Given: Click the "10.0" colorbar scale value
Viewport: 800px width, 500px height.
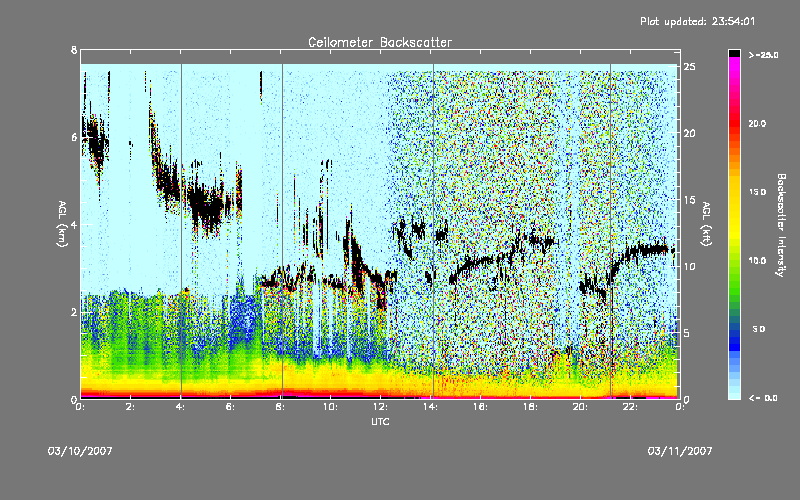Looking at the screenshot, I should [757, 261].
